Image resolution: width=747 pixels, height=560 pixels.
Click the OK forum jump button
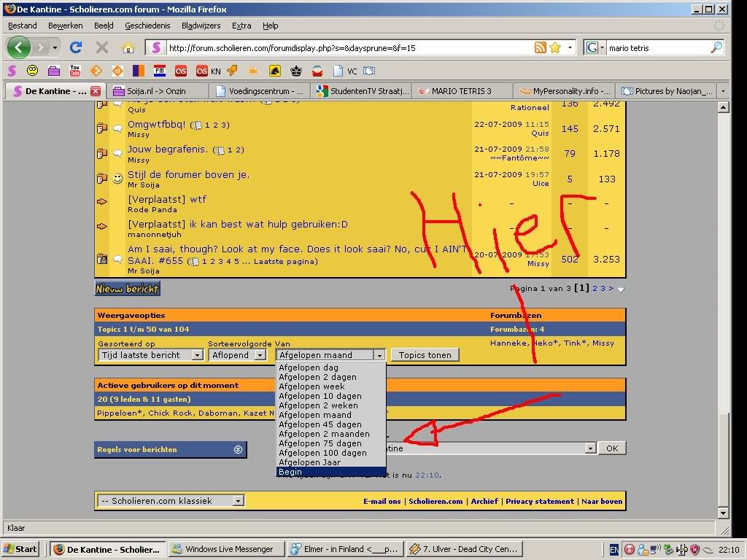612,448
